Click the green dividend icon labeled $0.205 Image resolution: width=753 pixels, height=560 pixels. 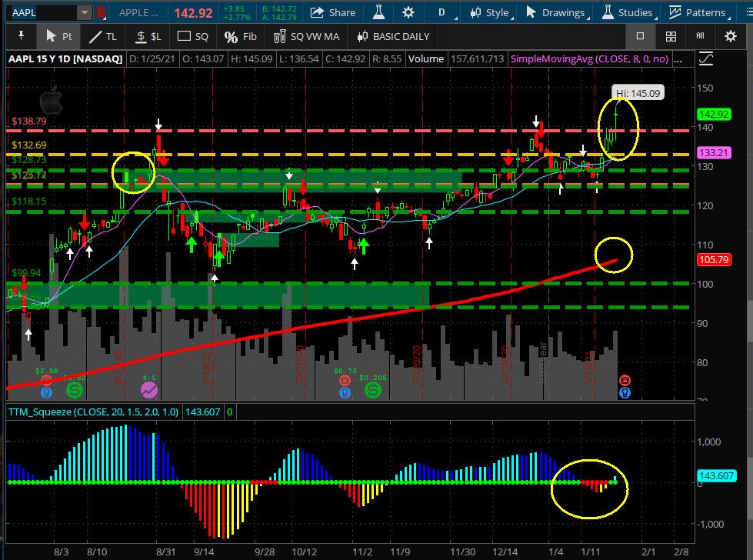[x=373, y=389]
